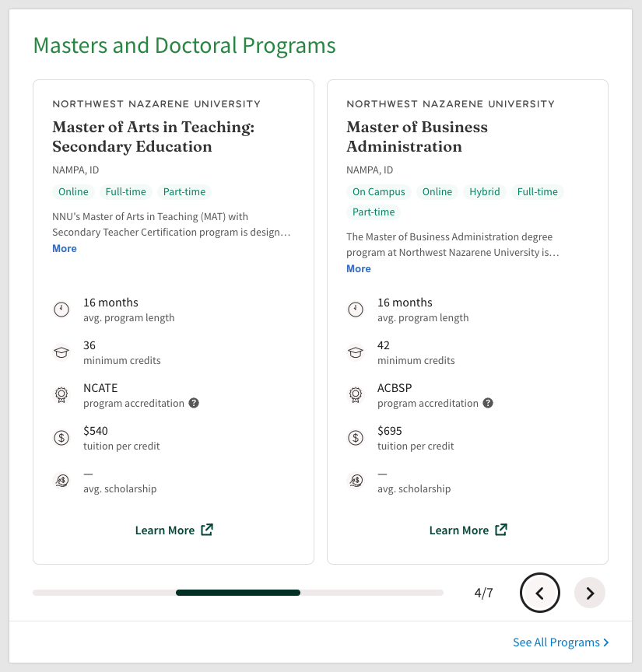Go to previous programs slide

[x=540, y=593]
